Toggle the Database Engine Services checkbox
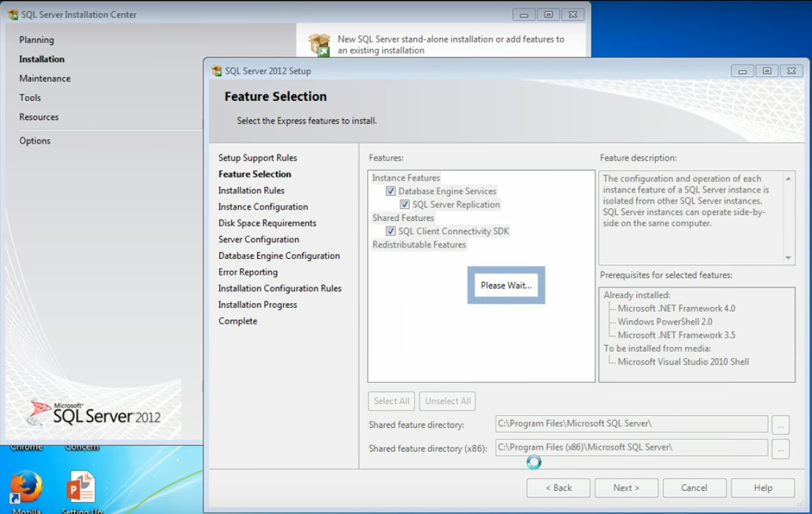The height and width of the screenshot is (514, 812). pyautogui.click(x=390, y=191)
